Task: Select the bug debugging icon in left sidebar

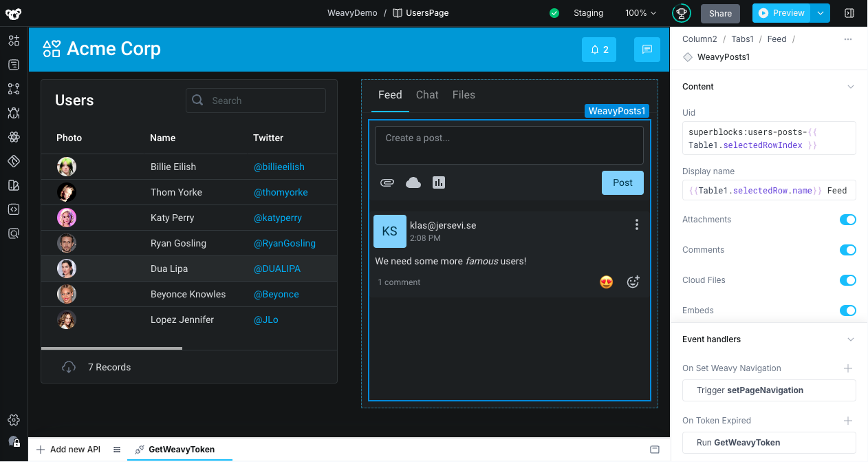Action: point(14,113)
